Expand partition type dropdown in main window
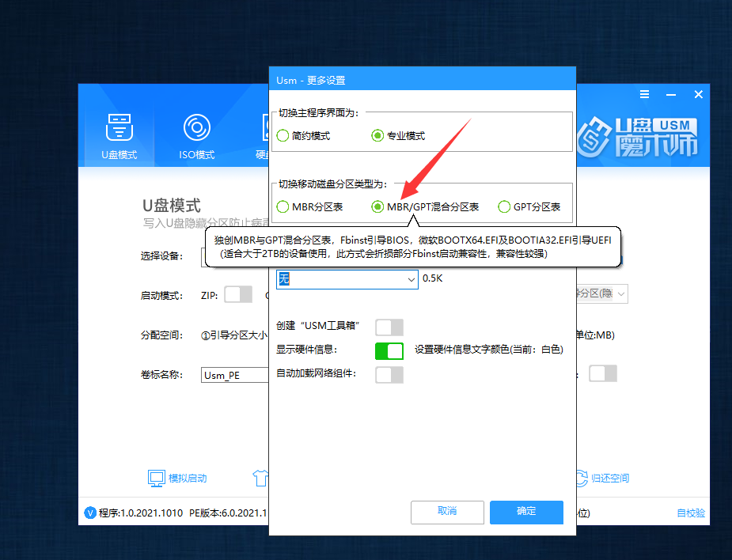This screenshot has height=560, width=732. pyautogui.click(x=621, y=294)
